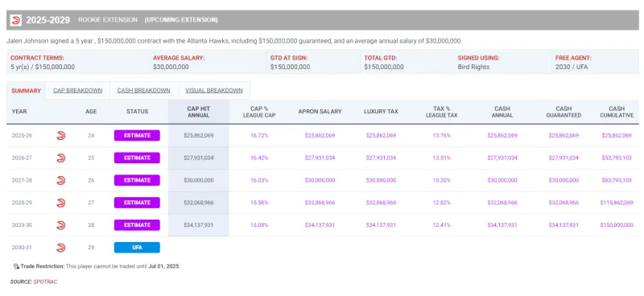Image resolution: width=644 pixels, height=296 pixels.
Task: Click the trade restriction lock icon
Action: (16, 266)
